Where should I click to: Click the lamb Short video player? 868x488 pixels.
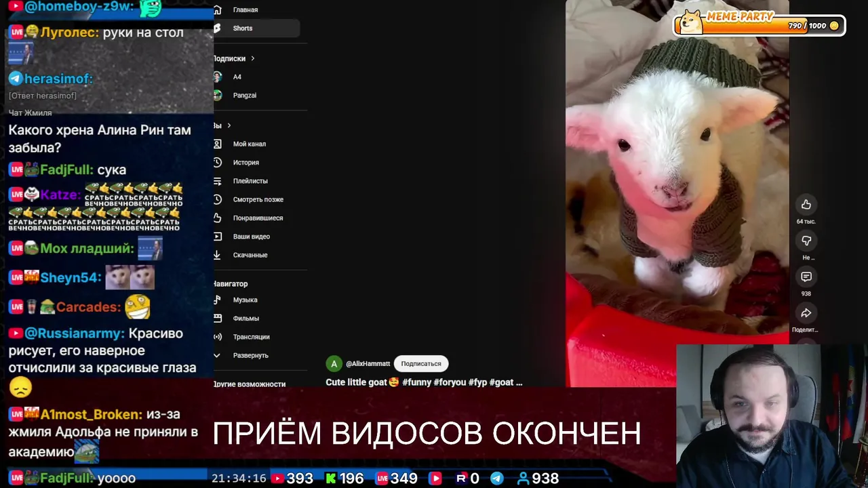point(677,193)
